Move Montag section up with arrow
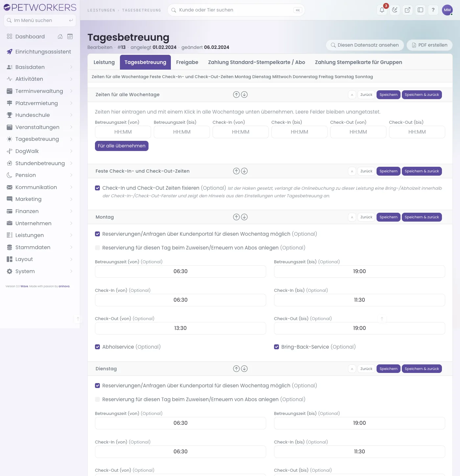This screenshot has width=460, height=476. coord(236,217)
